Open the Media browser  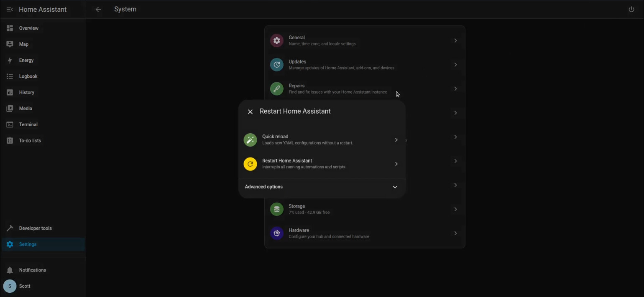(43, 109)
